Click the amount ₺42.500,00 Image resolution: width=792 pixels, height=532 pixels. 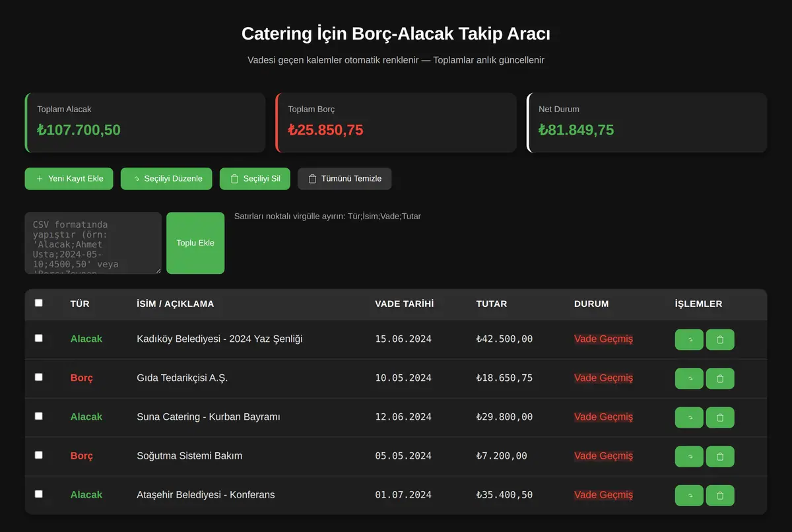click(x=504, y=339)
